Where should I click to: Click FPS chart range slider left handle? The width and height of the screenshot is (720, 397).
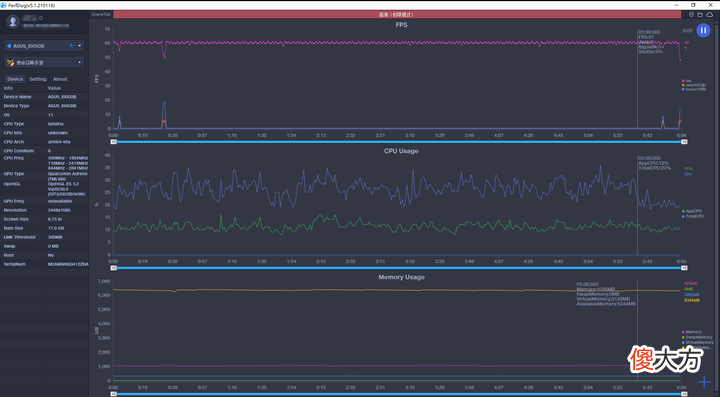click(113, 142)
